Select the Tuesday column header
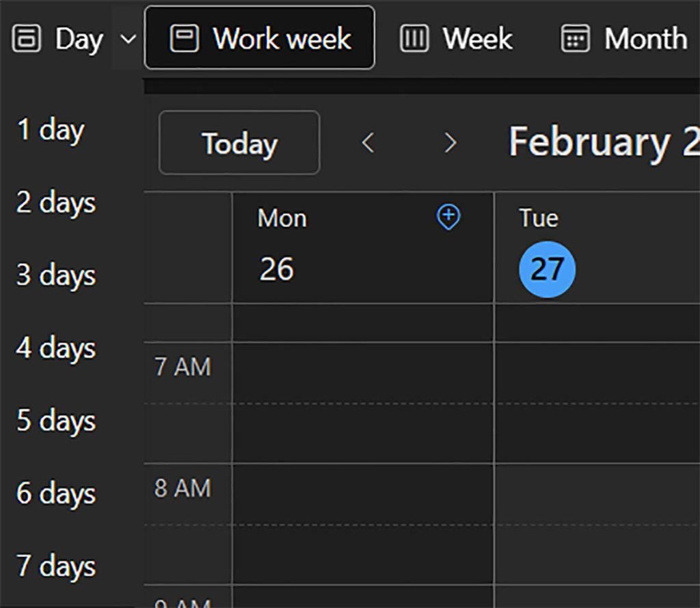 [539, 217]
